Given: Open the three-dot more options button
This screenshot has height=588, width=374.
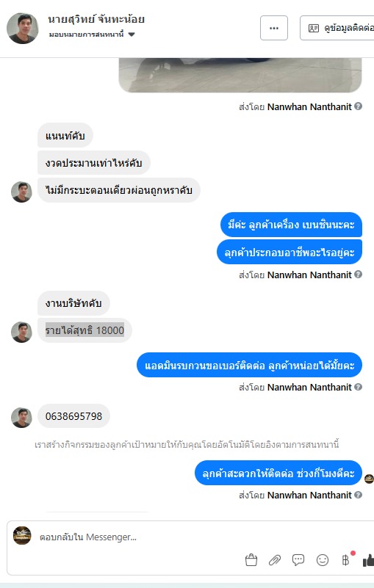Looking at the screenshot, I should pos(274,28).
